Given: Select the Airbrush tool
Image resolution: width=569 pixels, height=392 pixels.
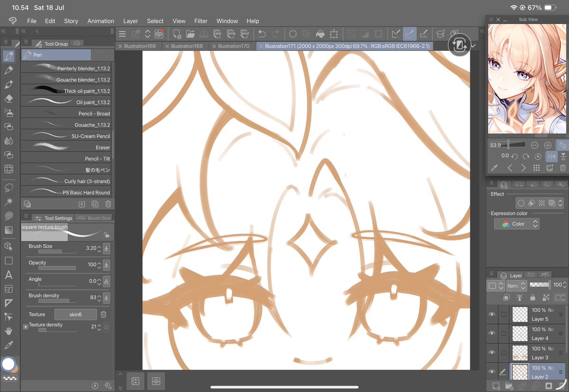Looking at the screenshot, I should (x=9, y=112).
